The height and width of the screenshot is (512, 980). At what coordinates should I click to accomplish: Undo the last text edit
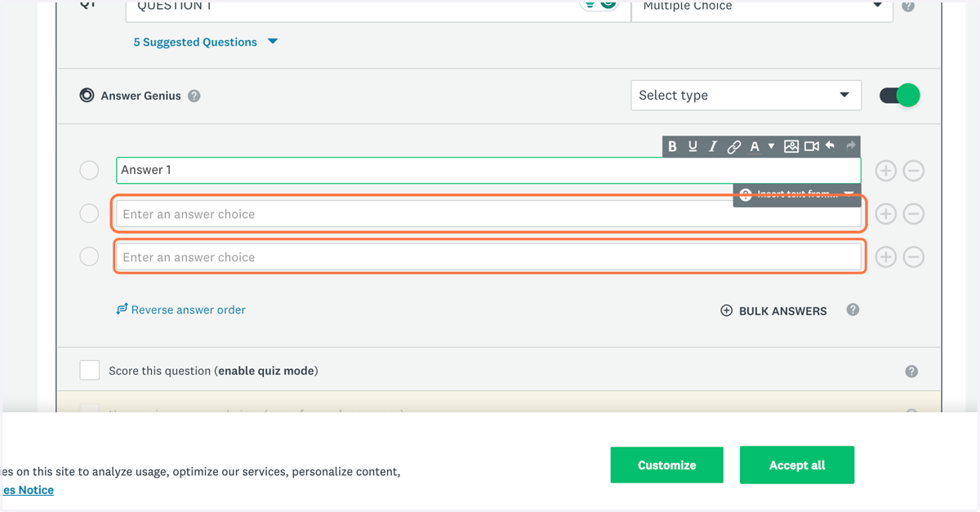(831, 145)
